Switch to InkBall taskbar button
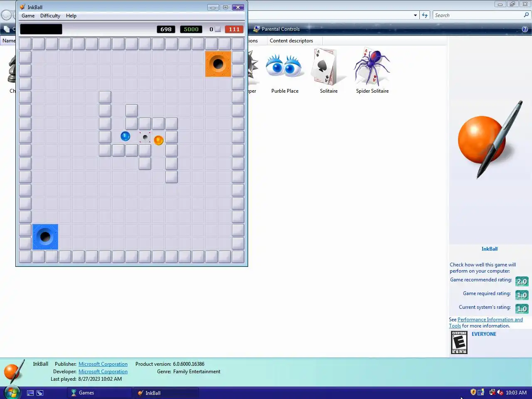This screenshot has width=532, height=399. tap(166, 393)
